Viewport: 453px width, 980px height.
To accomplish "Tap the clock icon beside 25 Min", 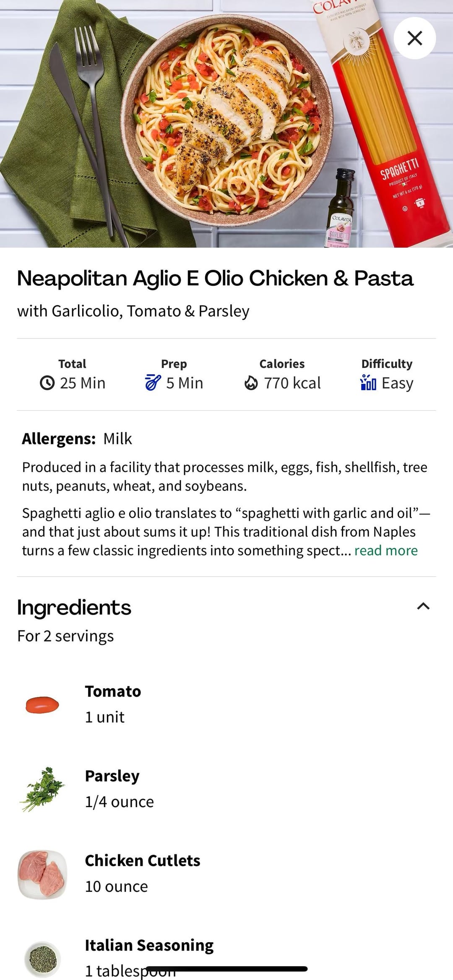I will [x=47, y=383].
